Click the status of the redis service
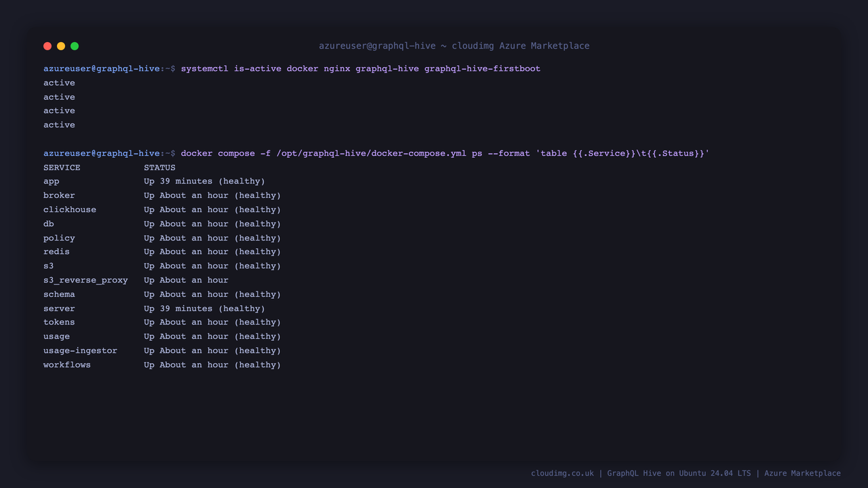Image resolution: width=868 pixels, height=488 pixels. click(x=212, y=251)
